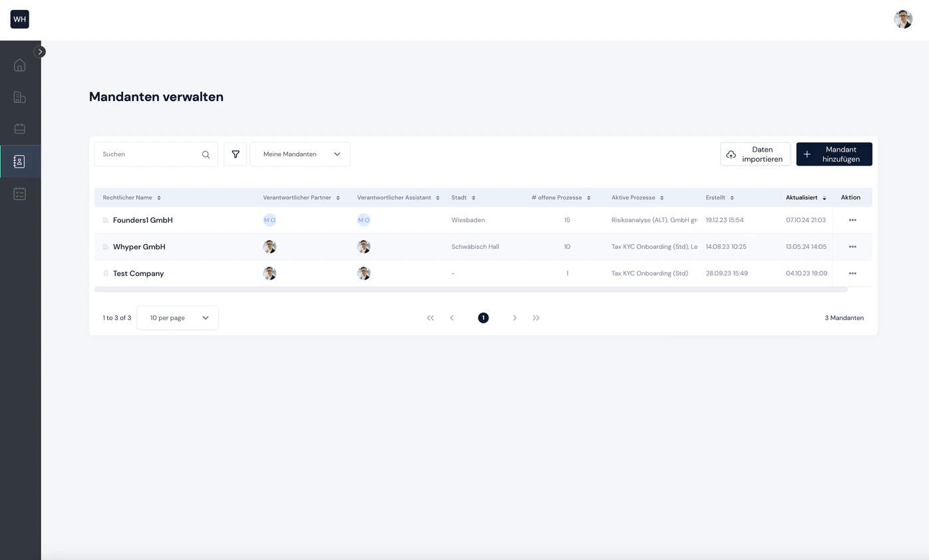Image resolution: width=929 pixels, height=560 pixels.
Task: Open actions menu for Test Company
Action: pos(852,273)
